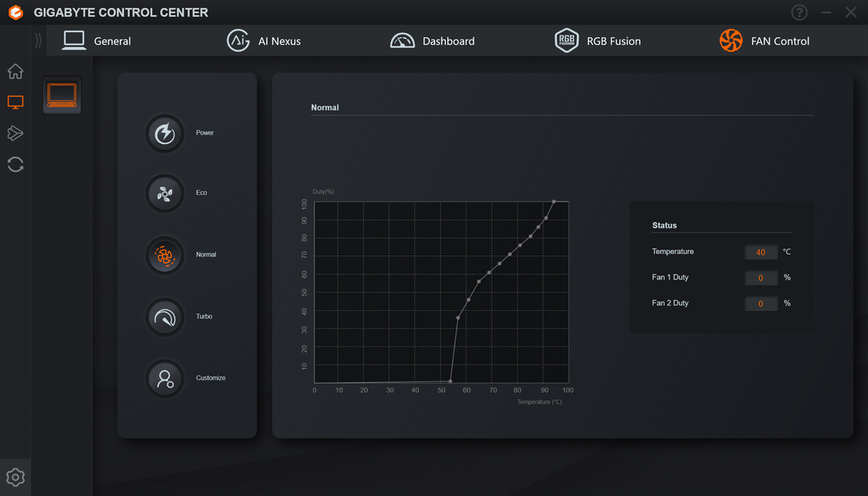Image resolution: width=868 pixels, height=496 pixels.
Task: Click the Temperature value field
Action: tap(761, 252)
